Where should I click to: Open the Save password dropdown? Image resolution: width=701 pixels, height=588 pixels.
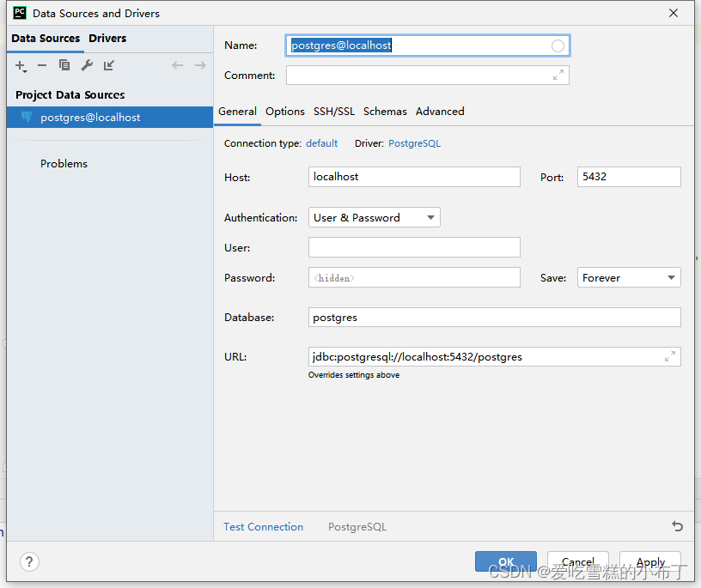coord(629,277)
